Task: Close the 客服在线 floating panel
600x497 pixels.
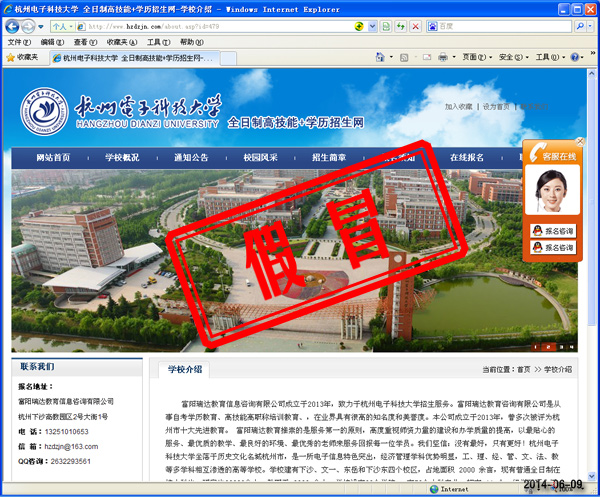Action: (580, 142)
